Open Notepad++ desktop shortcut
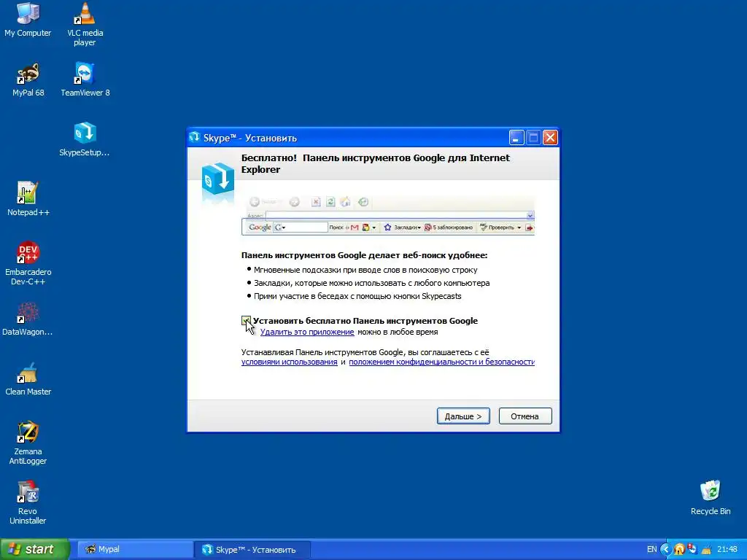The image size is (747, 560). [28, 198]
